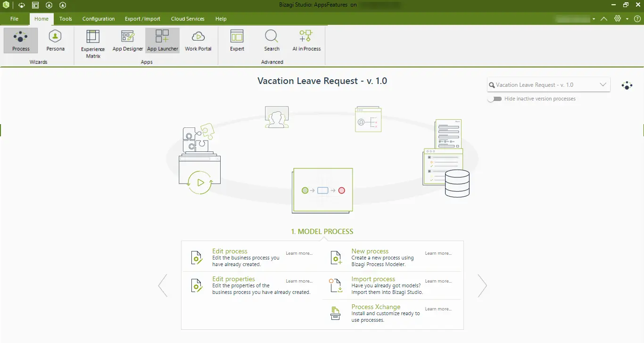Open the help question mark icon
The width and height of the screenshot is (644, 343).
(x=637, y=19)
